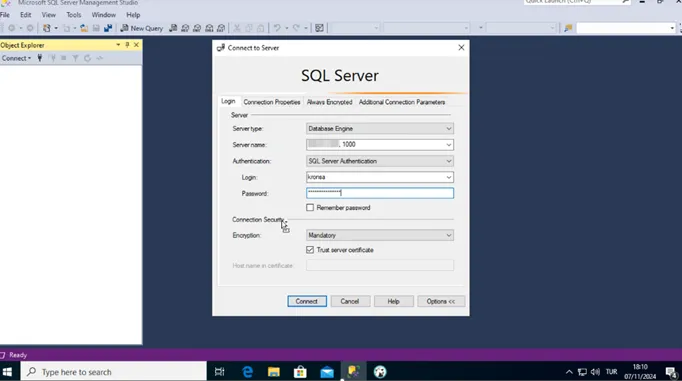The image size is (682, 381).
Task: Click the Navigate Forward icon
Action: point(30,28)
